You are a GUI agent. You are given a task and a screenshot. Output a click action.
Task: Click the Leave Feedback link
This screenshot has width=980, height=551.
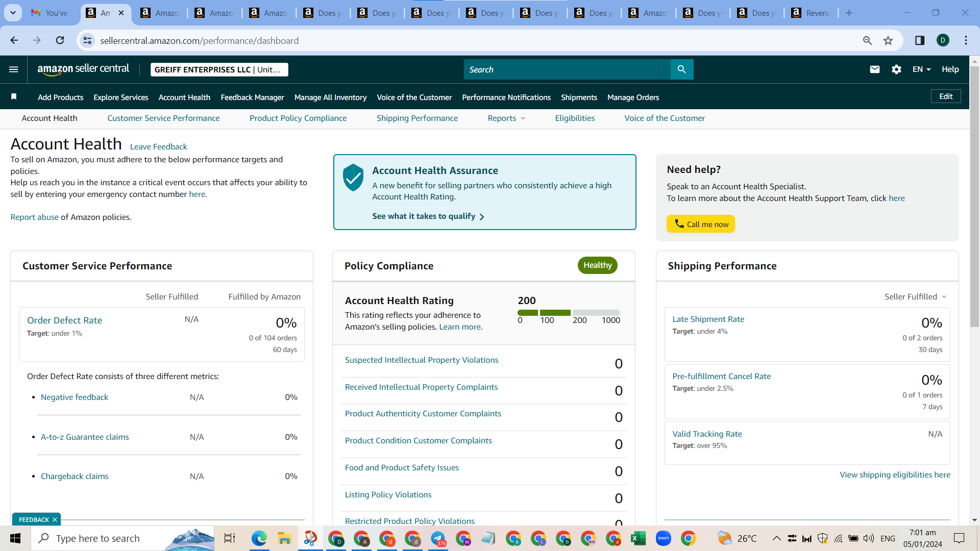click(x=159, y=147)
